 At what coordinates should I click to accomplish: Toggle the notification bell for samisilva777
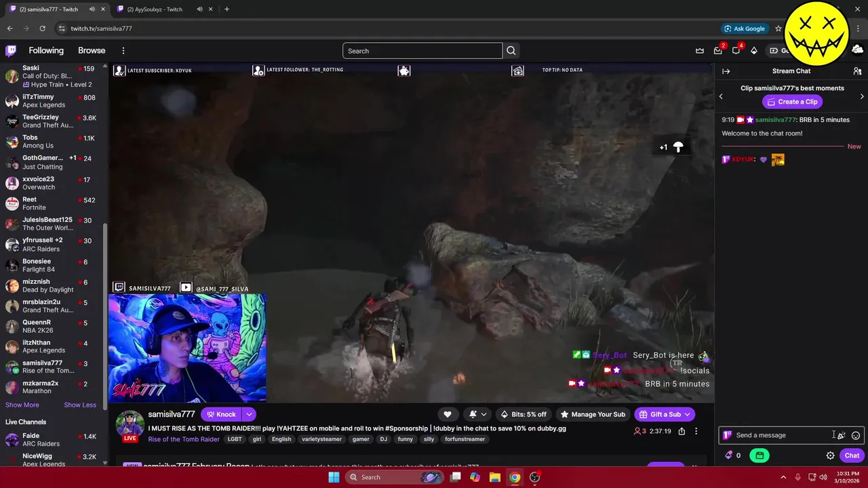click(473, 414)
